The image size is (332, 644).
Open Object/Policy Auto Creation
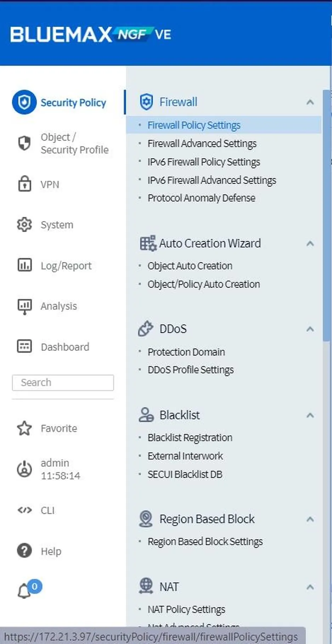pos(204,284)
